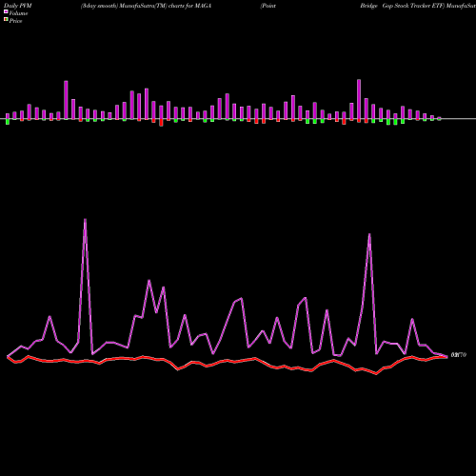476x476 pixels.
Task: Click "Gop Stock Tracker ETF" title text
Action: click(413, 6)
